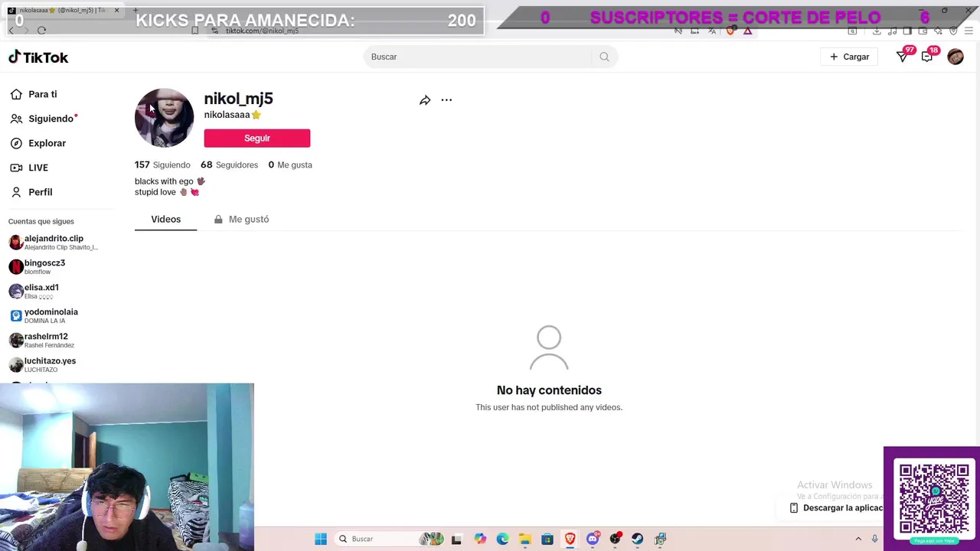Reload the page with browser refresh icon

(x=41, y=31)
